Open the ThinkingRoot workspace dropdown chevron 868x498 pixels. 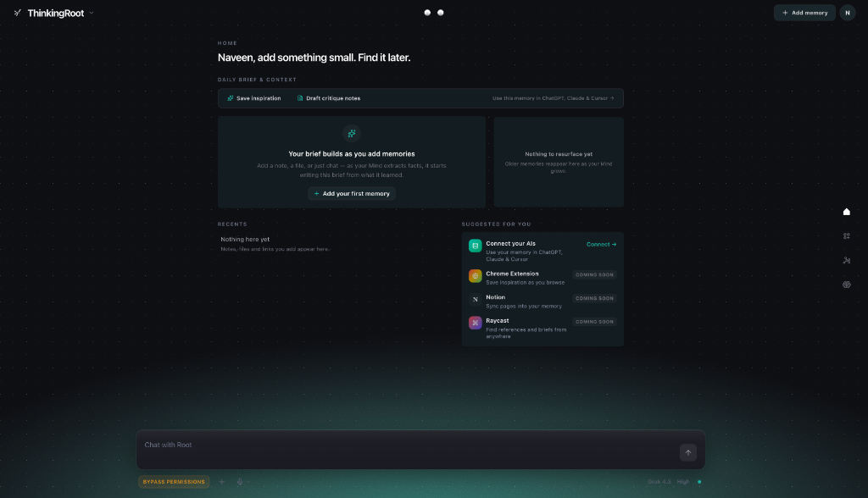92,13
